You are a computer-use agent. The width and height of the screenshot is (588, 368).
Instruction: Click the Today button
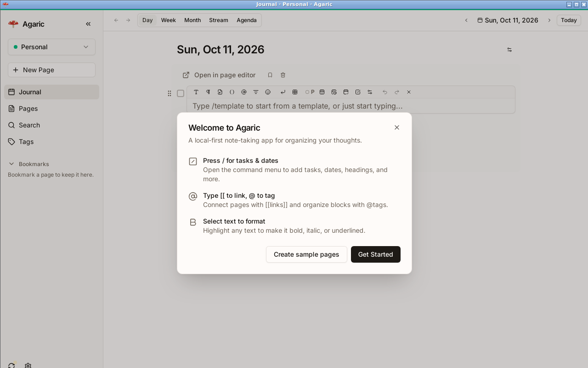tap(569, 20)
